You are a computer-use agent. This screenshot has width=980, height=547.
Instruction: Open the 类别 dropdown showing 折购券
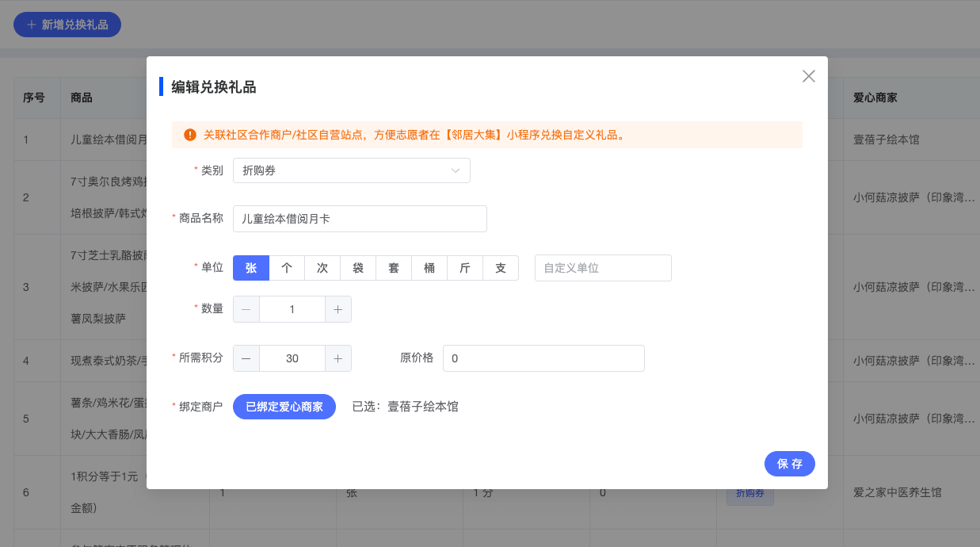pyautogui.click(x=351, y=170)
